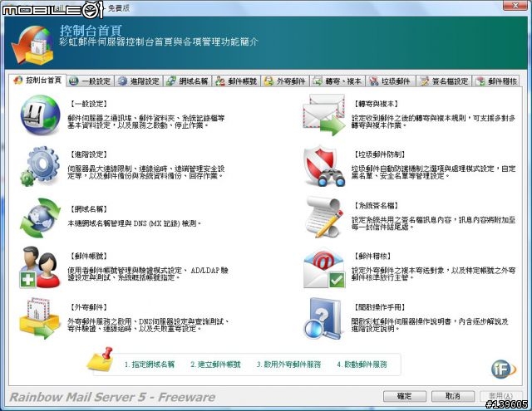The image size is (532, 411).
Task: Open the 外寄郵件 outbox icon
Action: (40, 319)
